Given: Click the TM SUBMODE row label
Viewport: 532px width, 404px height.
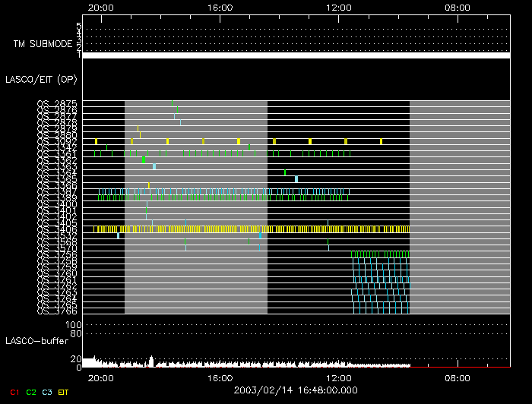Looking at the screenshot, I should click(x=43, y=43).
